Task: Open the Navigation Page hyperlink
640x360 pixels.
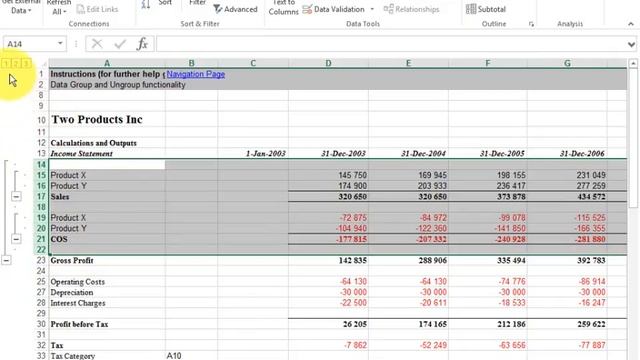Action: click(196, 74)
